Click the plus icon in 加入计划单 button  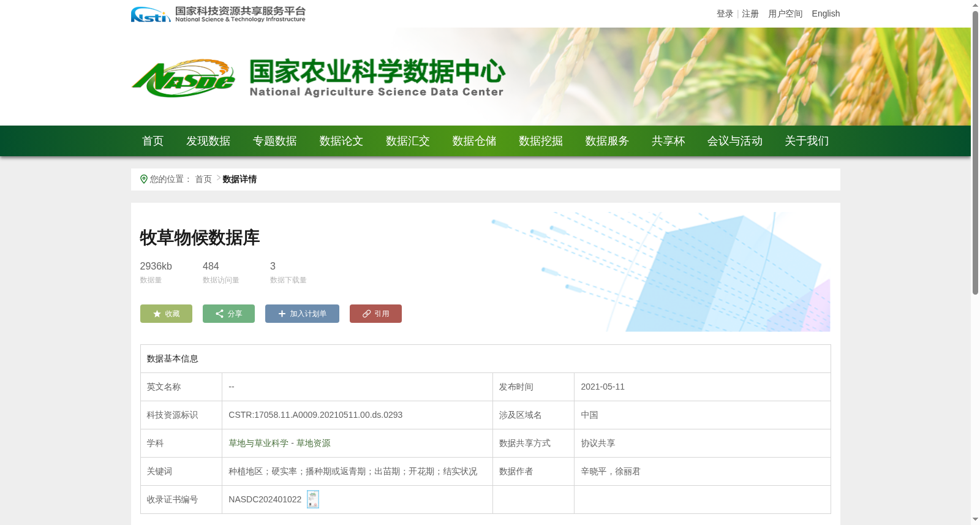pos(282,314)
